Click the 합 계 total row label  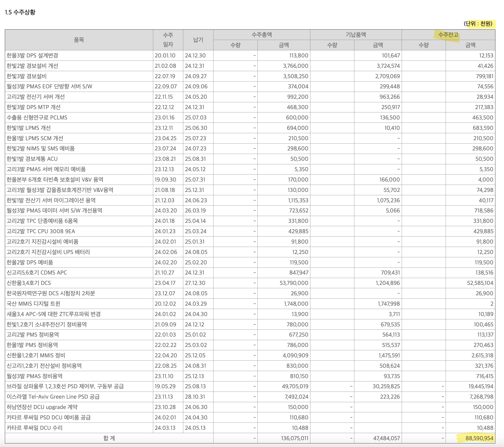coord(109,438)
